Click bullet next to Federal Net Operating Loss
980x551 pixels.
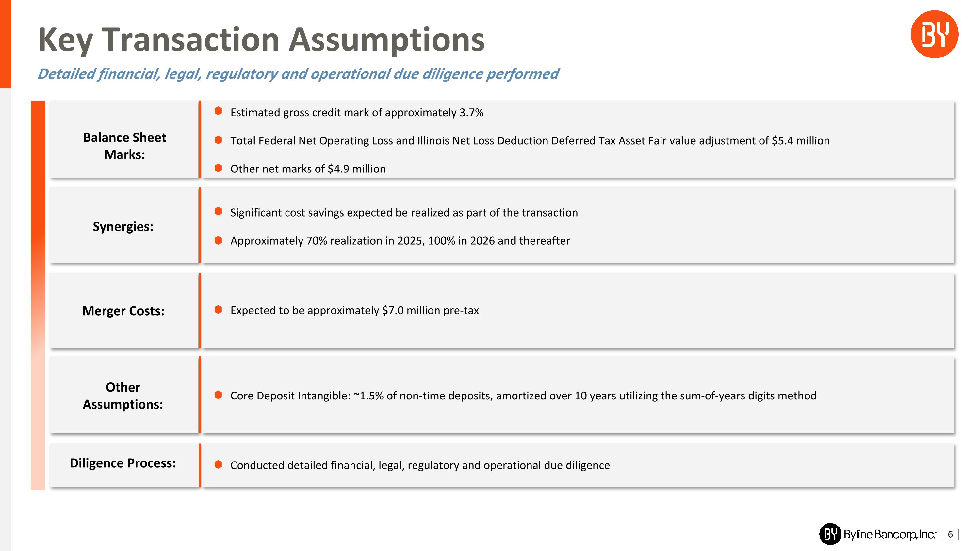[x=218, y=140]
